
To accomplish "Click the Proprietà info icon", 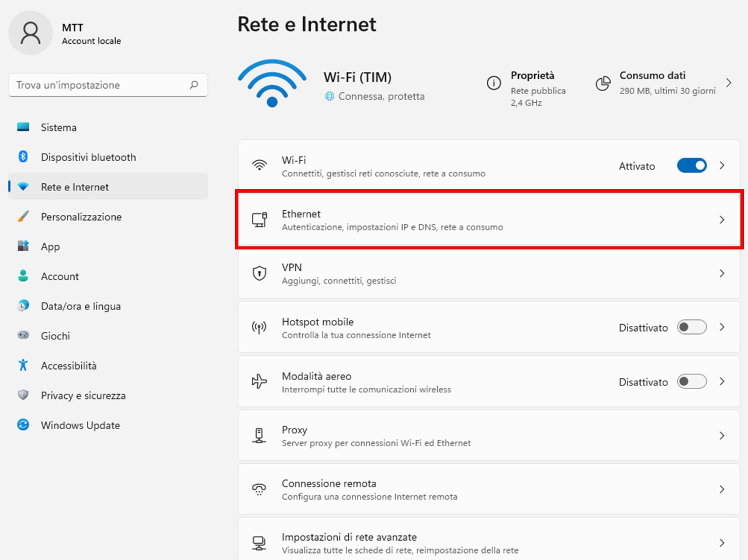I will point(494,83).
